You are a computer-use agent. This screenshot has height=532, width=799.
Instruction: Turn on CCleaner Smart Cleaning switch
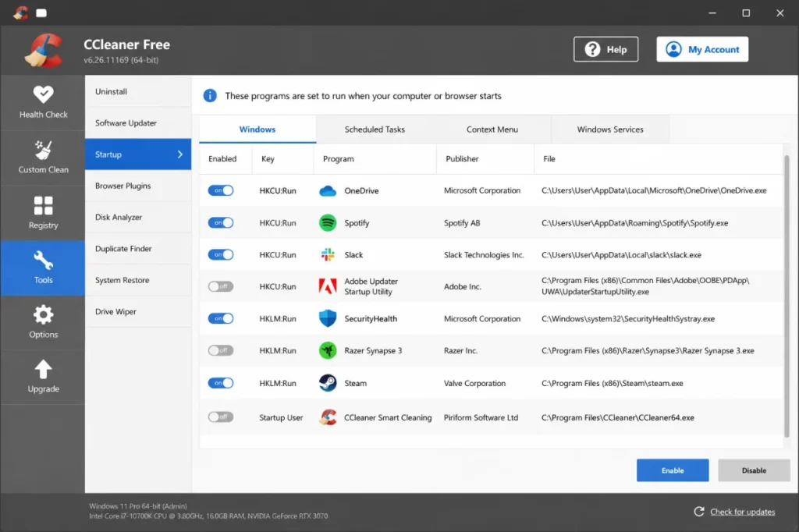pos(221,417)
